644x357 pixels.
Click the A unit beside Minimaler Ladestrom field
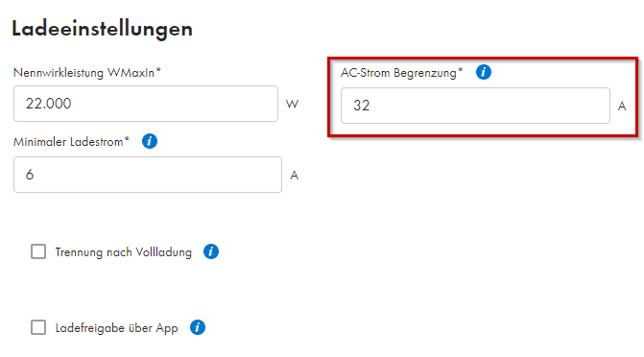294,176
